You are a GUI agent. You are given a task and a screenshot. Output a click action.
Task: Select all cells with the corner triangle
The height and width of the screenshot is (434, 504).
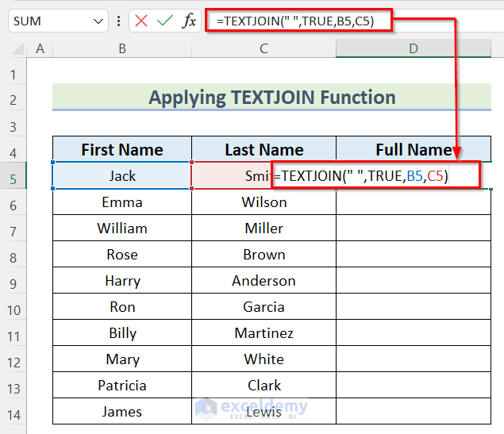point(17,49)
